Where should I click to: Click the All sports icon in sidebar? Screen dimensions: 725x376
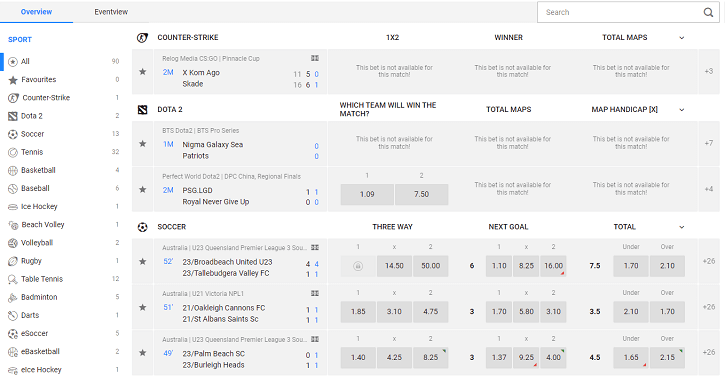click(13, 62)
